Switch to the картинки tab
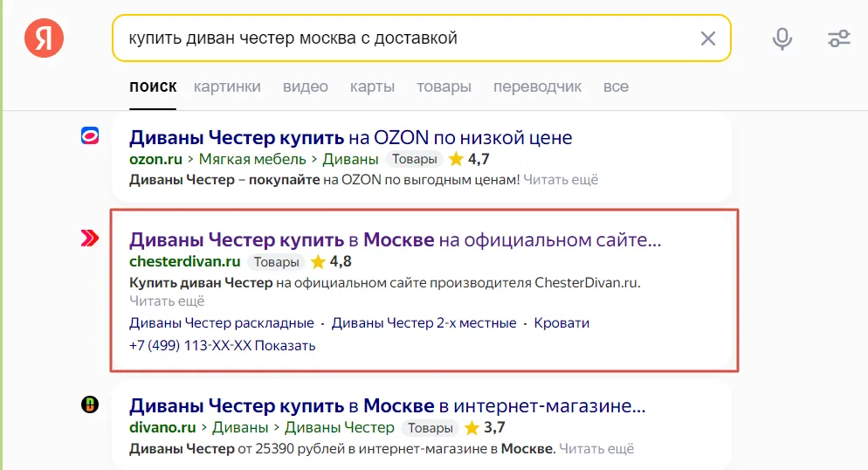 point(227,87)
